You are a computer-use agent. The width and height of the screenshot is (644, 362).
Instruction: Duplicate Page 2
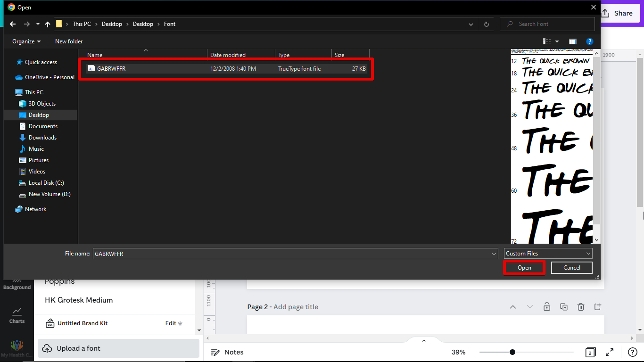pyautogui.click(x=564, y=307)
